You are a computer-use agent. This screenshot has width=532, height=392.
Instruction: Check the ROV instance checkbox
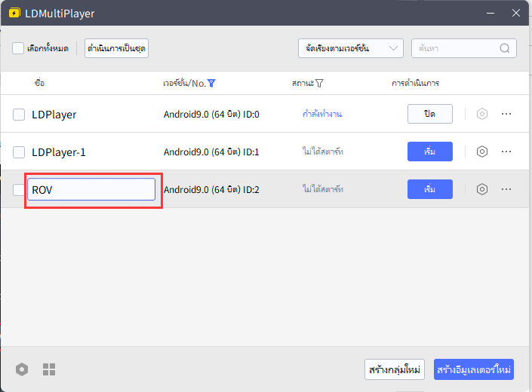tap(18, 190)
